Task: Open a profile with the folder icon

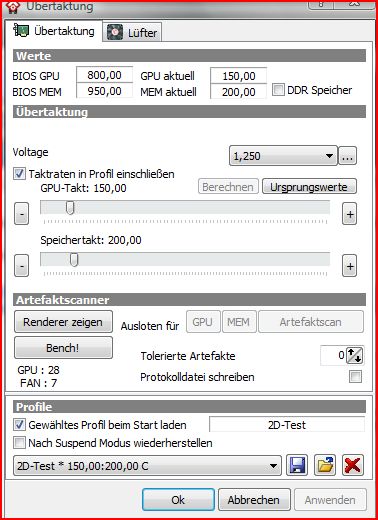Action: 325,465
